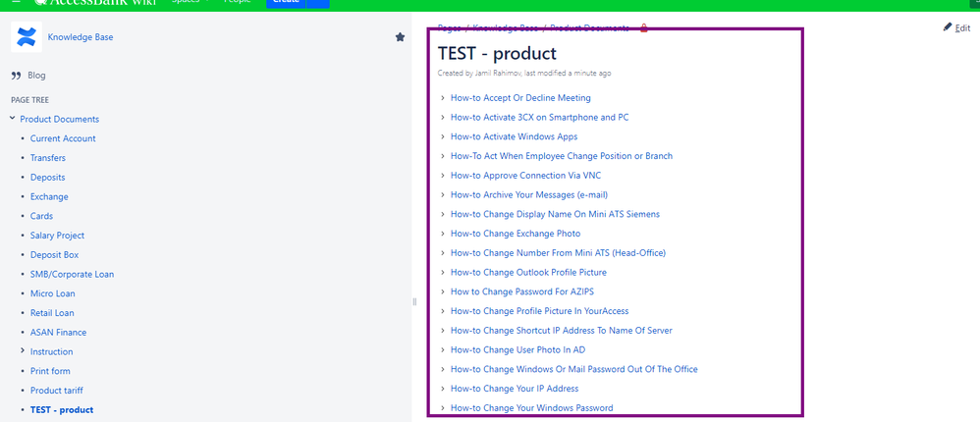Viewport: 980px width, 422px height.
Task: Open the Knowledge Base space title link
Action: 81,37
